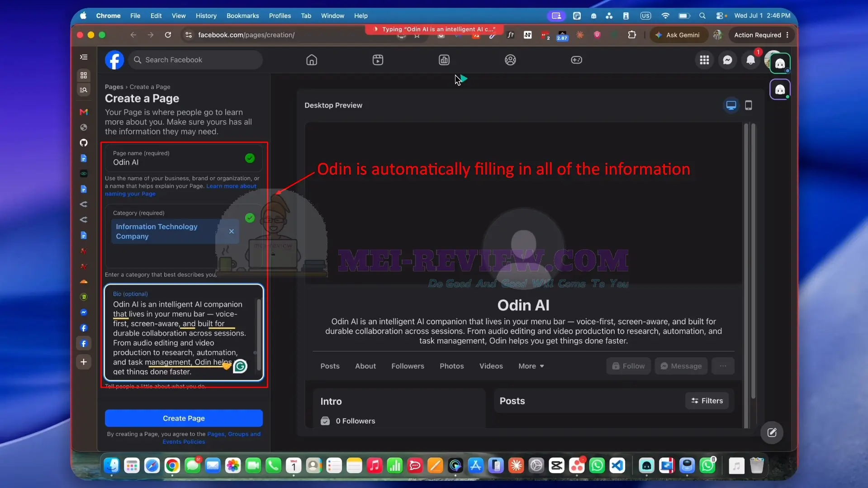This screenshot has width=868, height=488.
Task: Click the Message button in preview
Action: 681,366
